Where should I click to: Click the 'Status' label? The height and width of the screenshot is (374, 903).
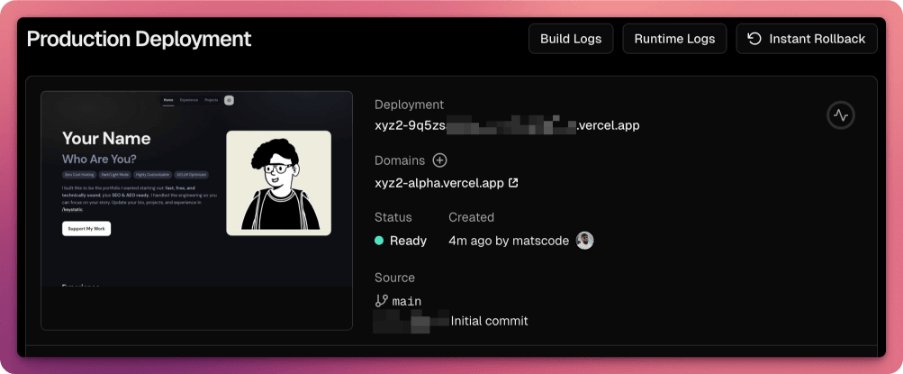click(x=393, y=217)
